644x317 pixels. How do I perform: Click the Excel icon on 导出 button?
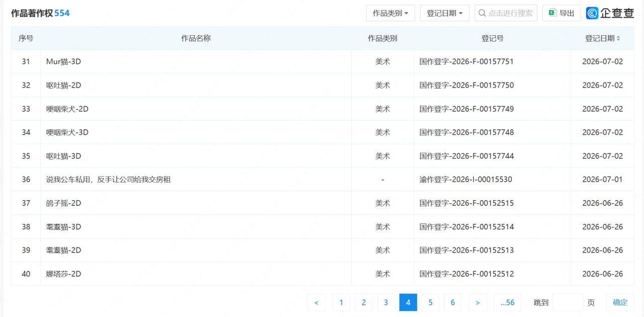(x=552, y=13)
